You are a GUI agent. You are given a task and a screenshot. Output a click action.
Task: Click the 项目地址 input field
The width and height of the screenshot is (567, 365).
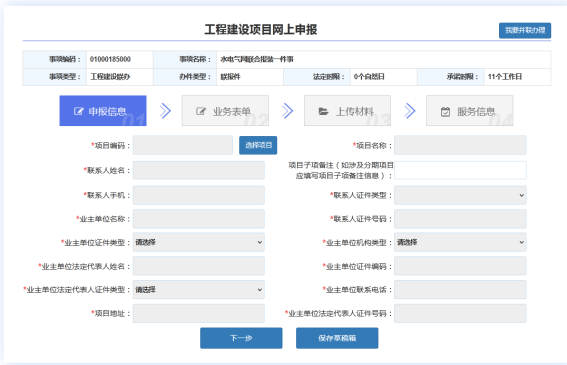(199, 313)
